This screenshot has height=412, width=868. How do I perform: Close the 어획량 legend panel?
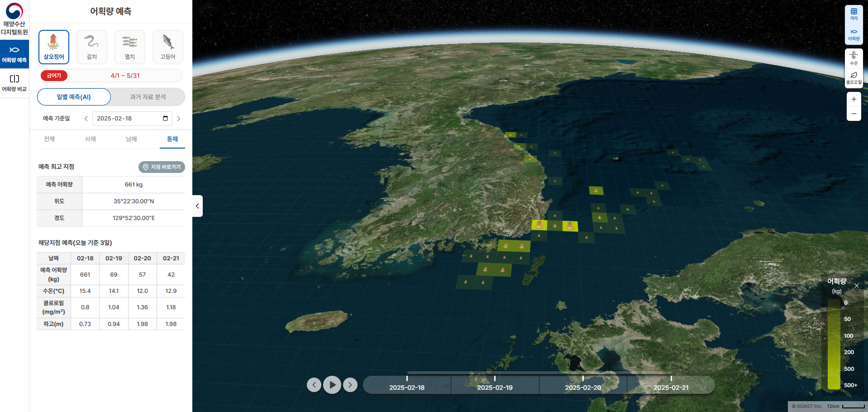[x=856, y=286]
